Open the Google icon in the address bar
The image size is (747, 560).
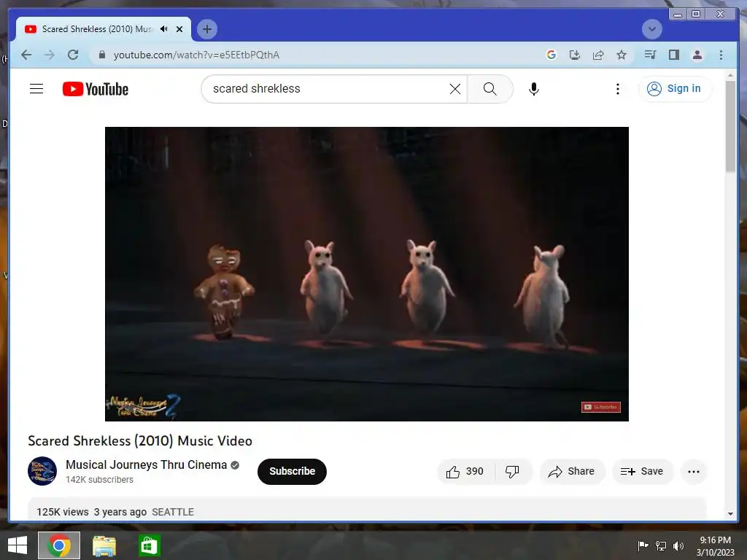(x=551, y=55)
